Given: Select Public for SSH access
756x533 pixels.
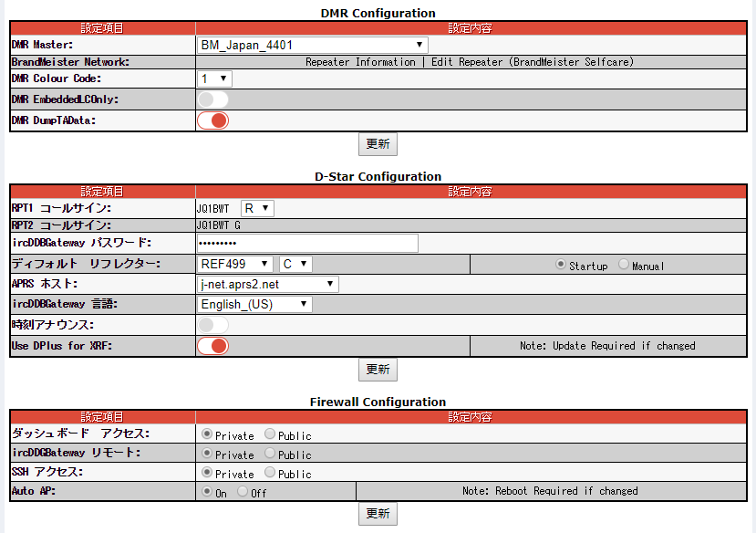Looking at the screenshot, I should pyautogui.click(x=270, y=473).
